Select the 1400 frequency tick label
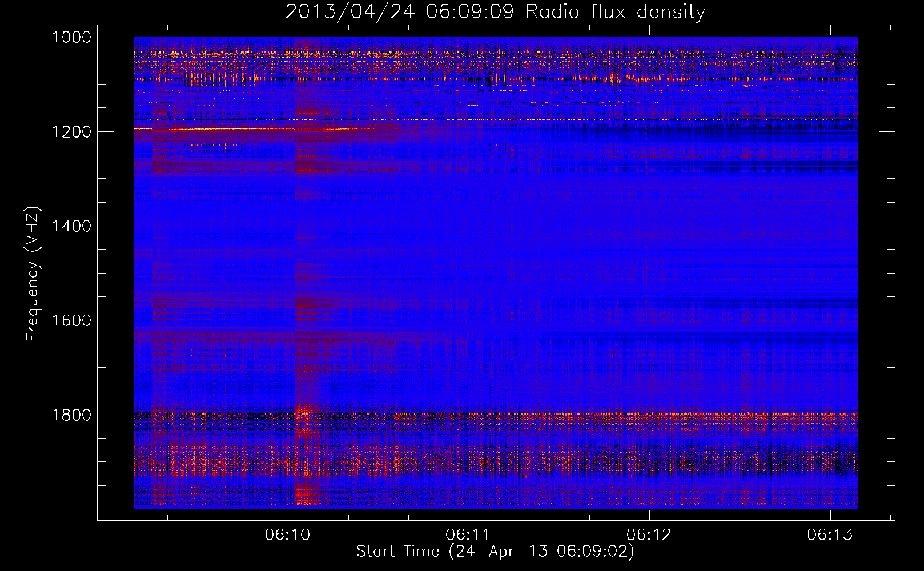 (71, 226)
